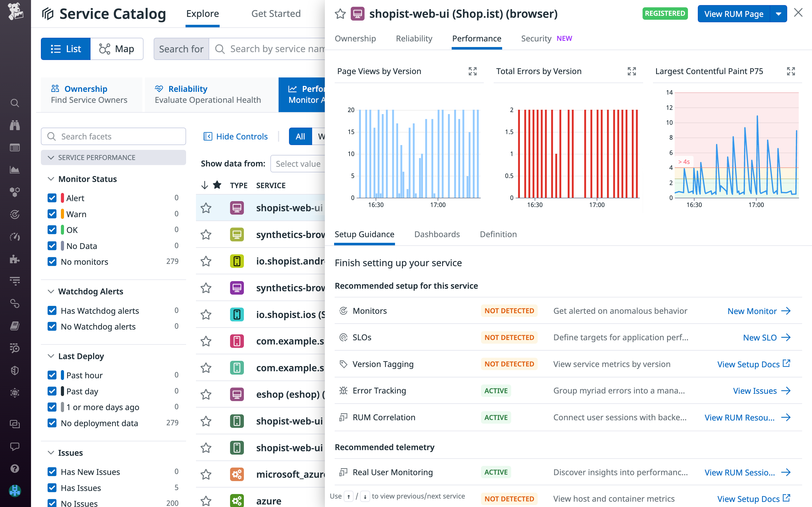Open the View RUM Page dropdown arrow

coord(779,14)
